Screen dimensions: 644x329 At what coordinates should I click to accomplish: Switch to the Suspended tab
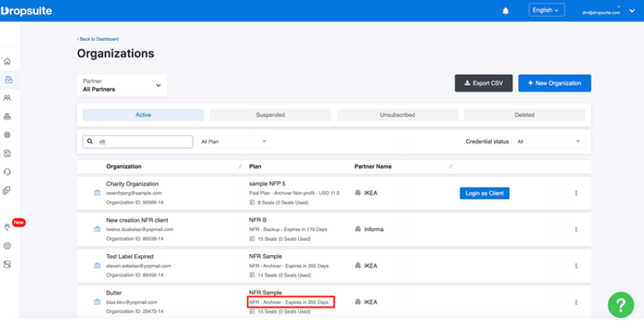[x=270, y=115]
